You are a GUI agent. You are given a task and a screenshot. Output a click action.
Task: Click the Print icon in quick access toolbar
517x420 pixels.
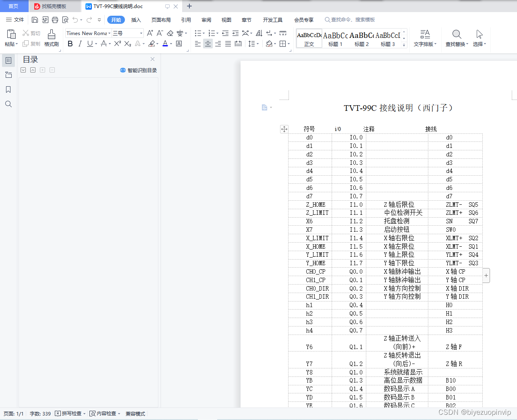tap(55, 20)
